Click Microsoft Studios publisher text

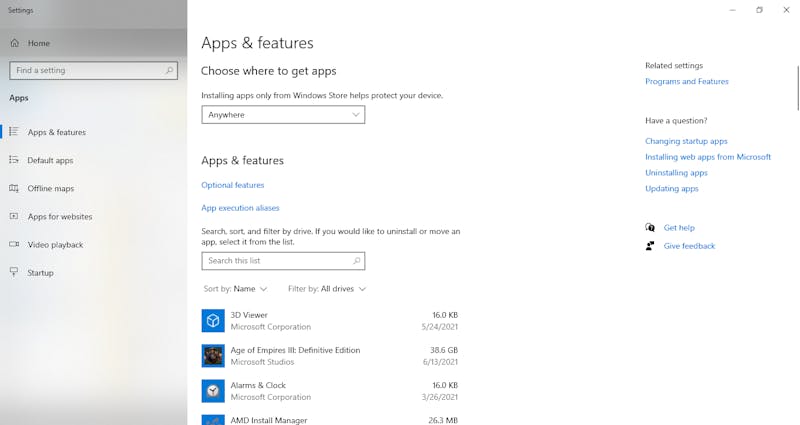tap(262, 362)
